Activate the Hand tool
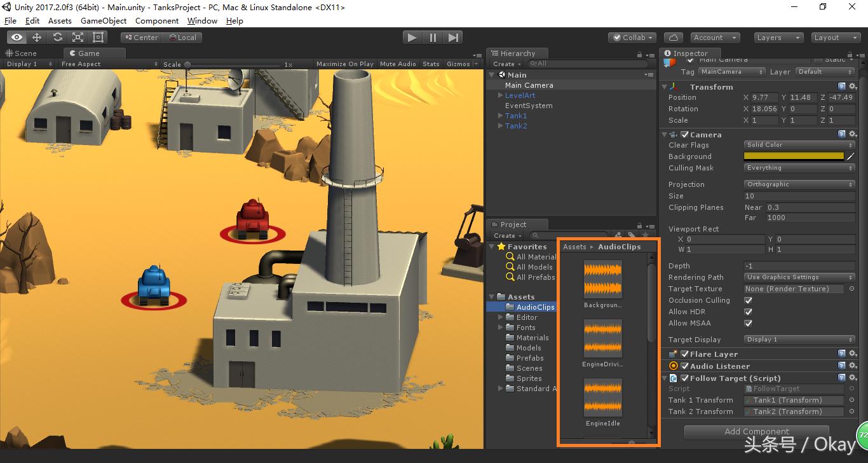This screenshot has height=463, width=868. coord(17,37)
